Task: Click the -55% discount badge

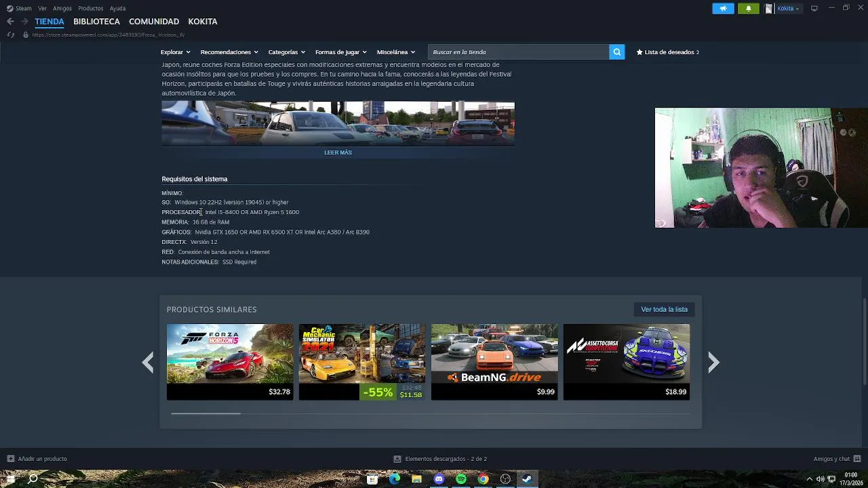Action: [x=378, y=392]
